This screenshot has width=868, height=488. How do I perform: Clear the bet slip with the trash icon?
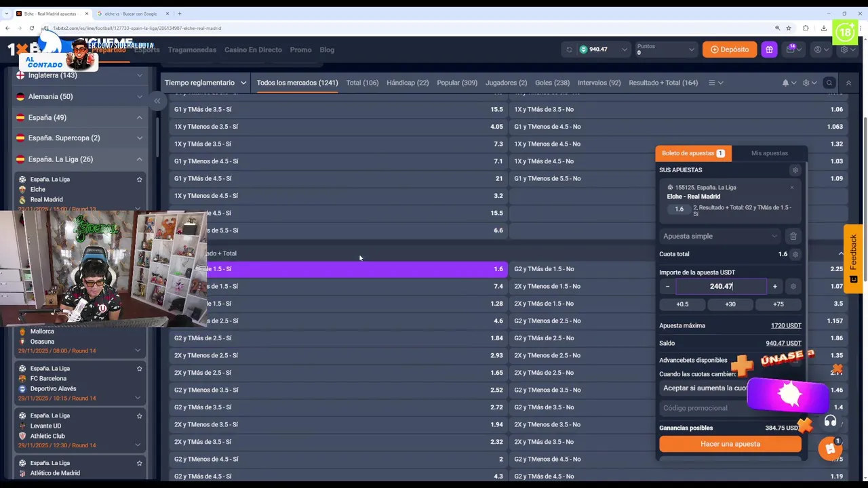click(793, 236)
